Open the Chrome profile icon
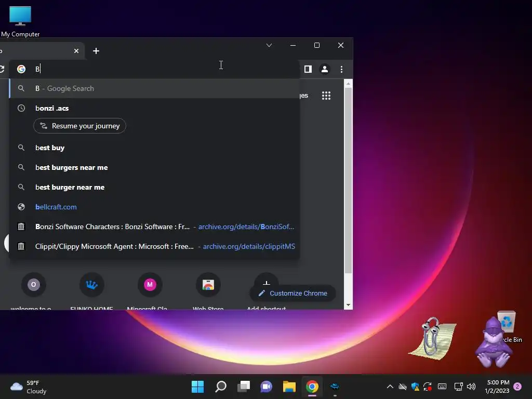Image resolution: width=532 pixels, height=399 pixels. [x=325, y=69]
